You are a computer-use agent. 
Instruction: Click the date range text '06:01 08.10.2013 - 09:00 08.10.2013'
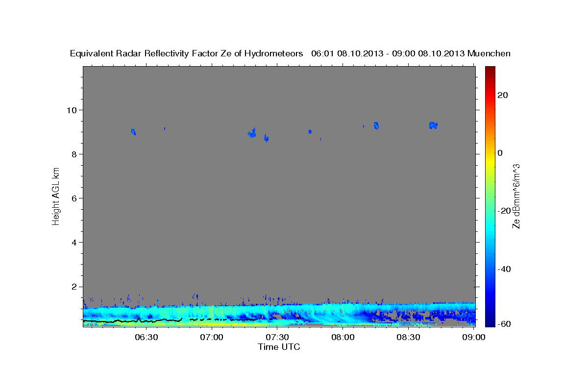388,53
